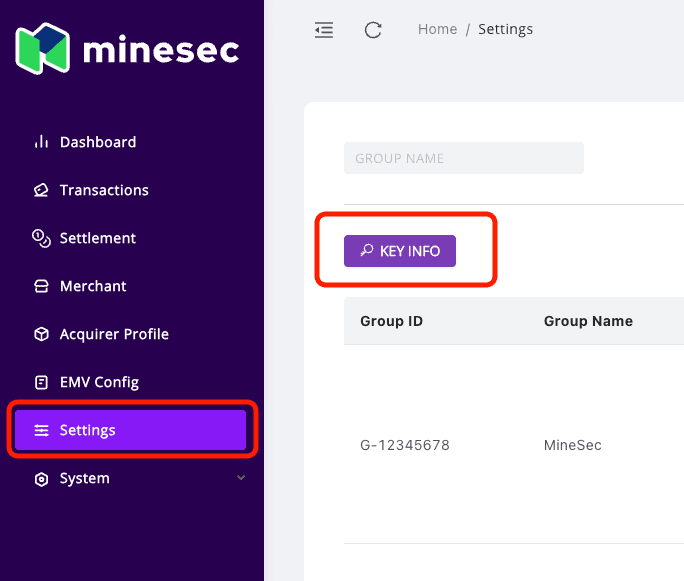
Task: Select the Settings sidebar item
Action: (130, 430)
